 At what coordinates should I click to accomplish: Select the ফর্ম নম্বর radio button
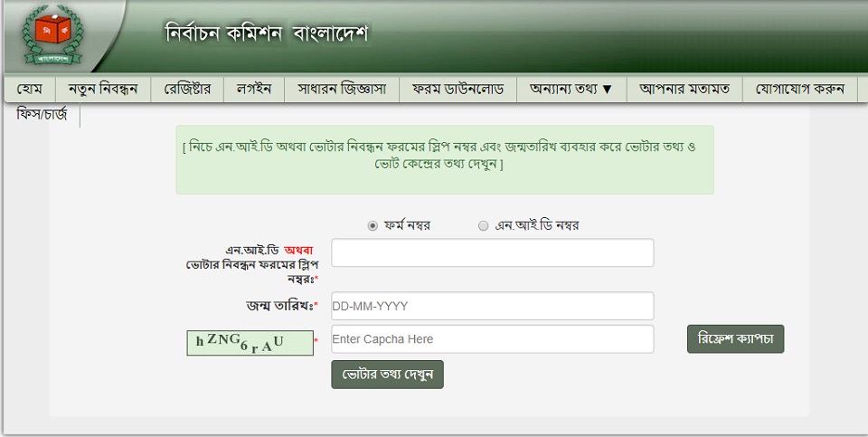[373, 225]
